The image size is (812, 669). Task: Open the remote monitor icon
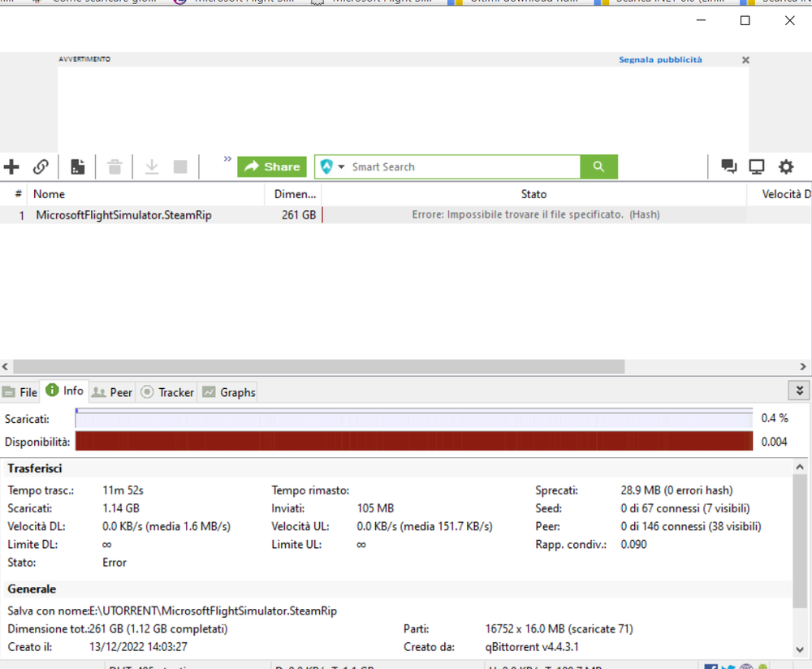757,166
